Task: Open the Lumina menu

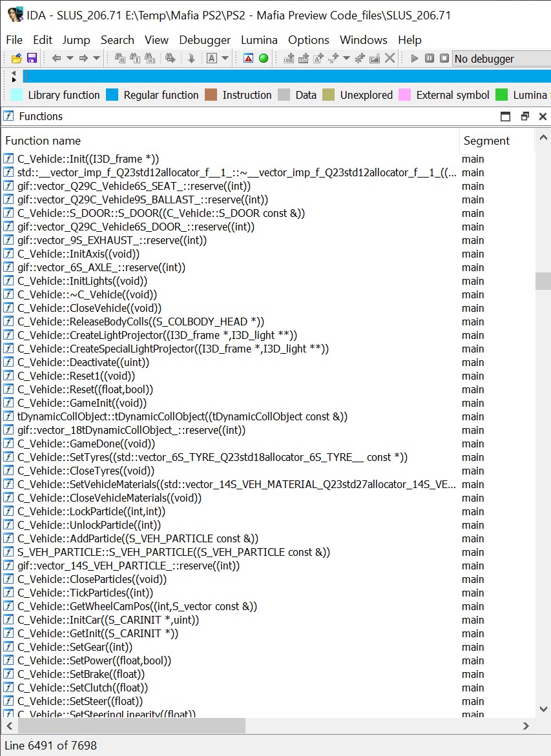Action: point(259,40)
